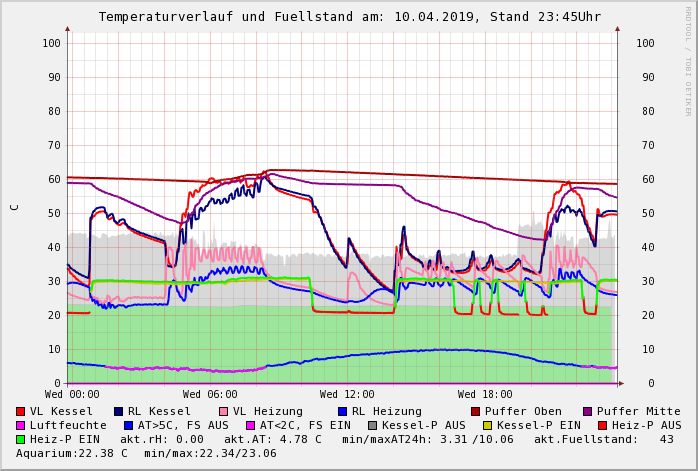Select the gray Kessel-P AUS legend swatch
This screenshot has width=698, height=471.
click(x=372, y=425)
